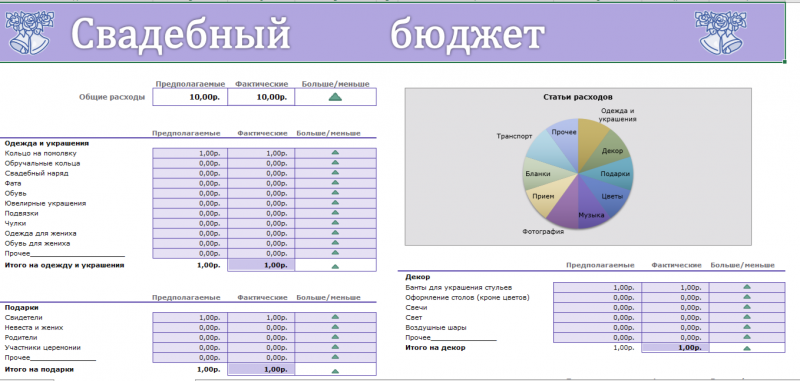800x381 pixels.
Task: Click the triangle indicator in the Подвязки row
Action: pyautogui.click(x=335, y=213)
